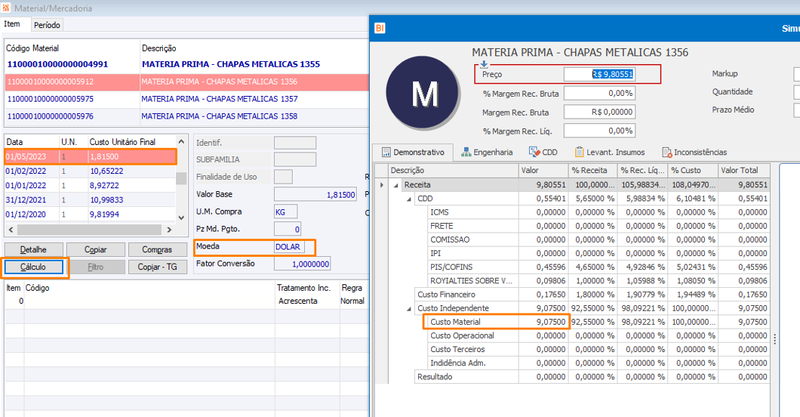Click the row indicator arrow beside Receita
800x417 pixels.
tap(381, 185)
